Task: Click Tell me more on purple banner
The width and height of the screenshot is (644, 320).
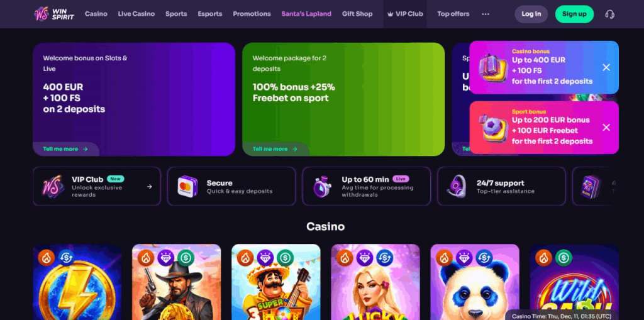Action: tap(65, 149)
